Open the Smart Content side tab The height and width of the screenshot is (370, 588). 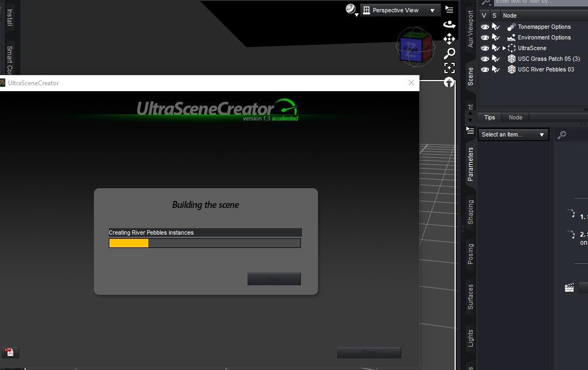10,59
